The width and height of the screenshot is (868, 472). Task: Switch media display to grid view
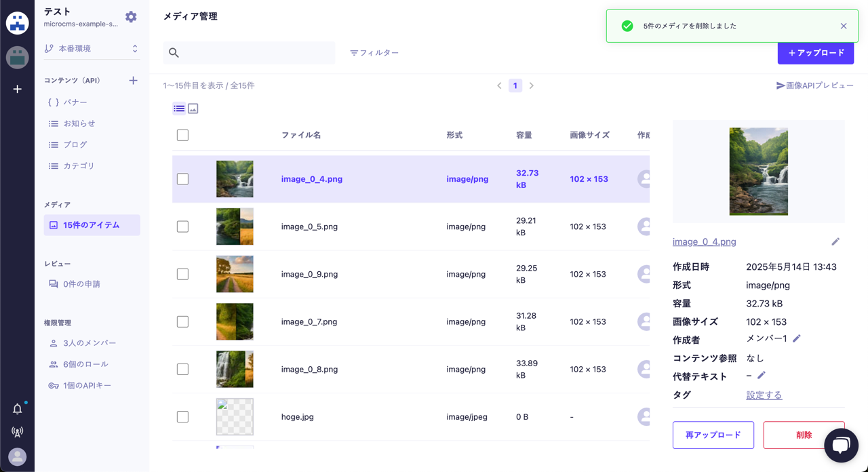(x=193, y=108)
